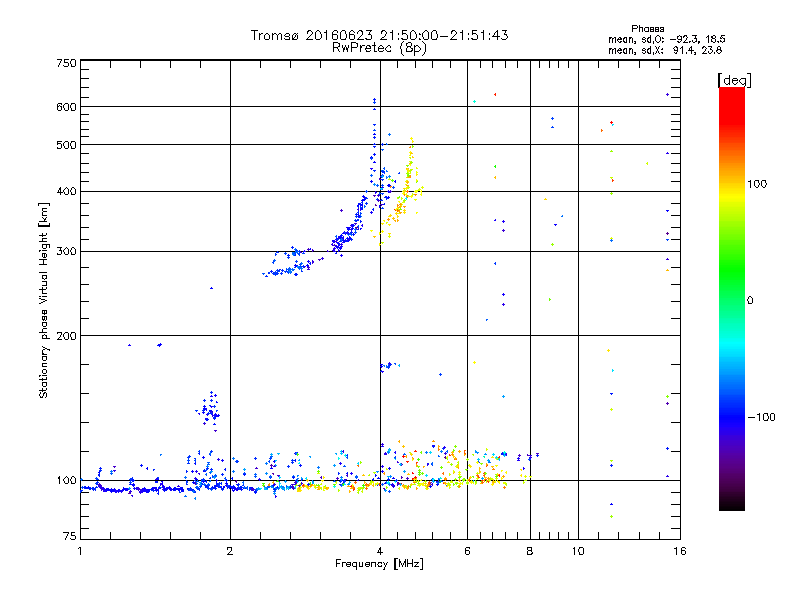
Task: Click the y-axis tick label '300'
Action: [x=66, y=252]
